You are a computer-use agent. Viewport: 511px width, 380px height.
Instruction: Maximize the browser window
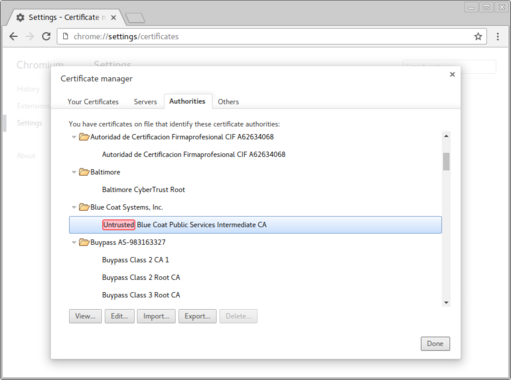click(486, 7)
